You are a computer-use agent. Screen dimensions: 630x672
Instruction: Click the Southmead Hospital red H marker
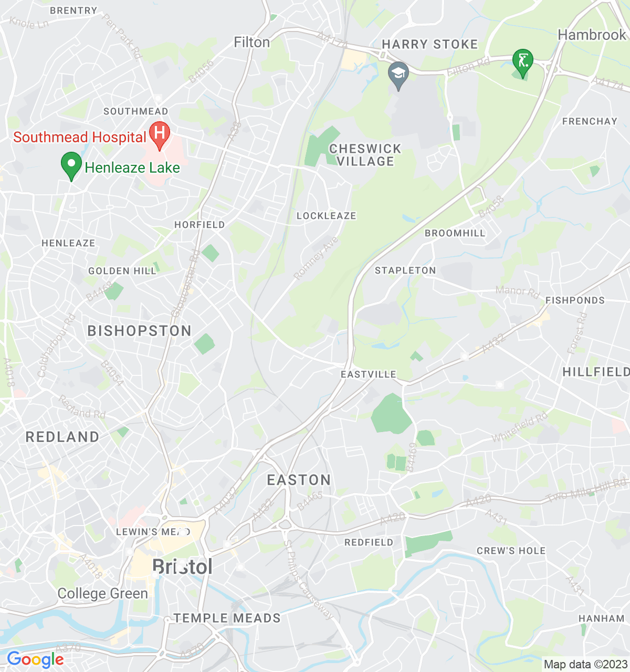160,135
